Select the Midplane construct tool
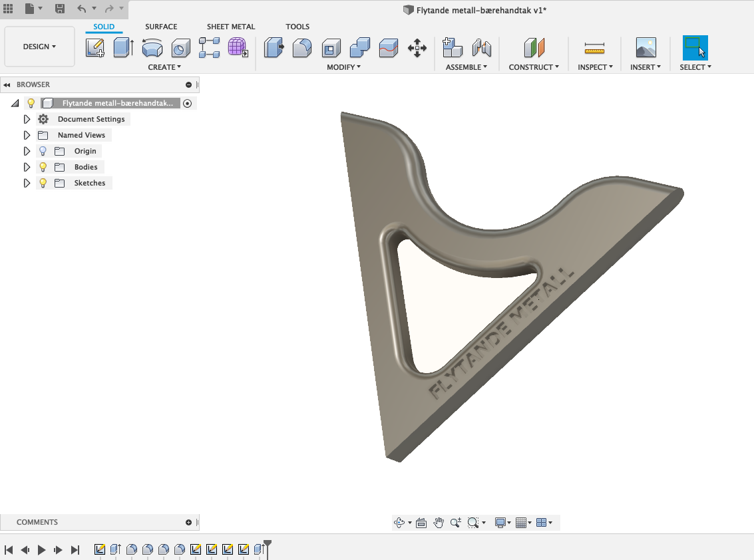The image size is (754, 560). (x=534, y=48)
